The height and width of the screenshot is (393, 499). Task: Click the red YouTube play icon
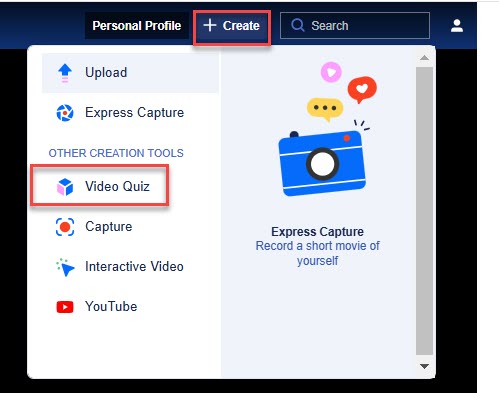point(65,307)
